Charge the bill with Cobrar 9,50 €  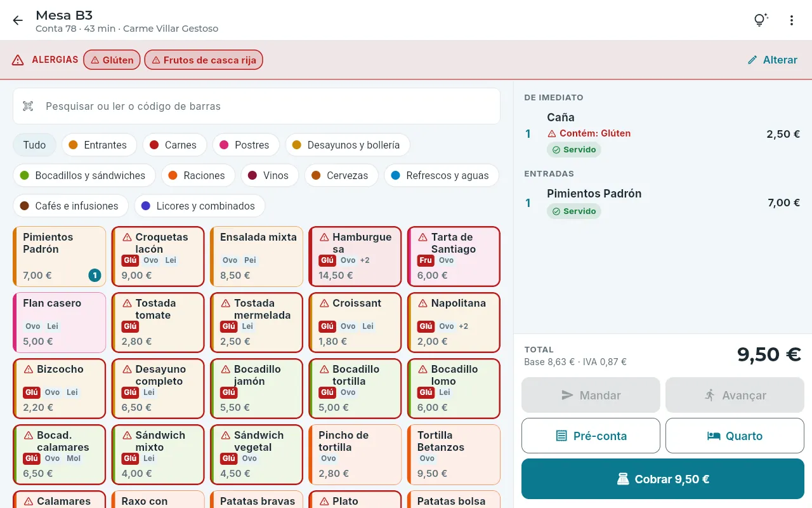point(663,479)
